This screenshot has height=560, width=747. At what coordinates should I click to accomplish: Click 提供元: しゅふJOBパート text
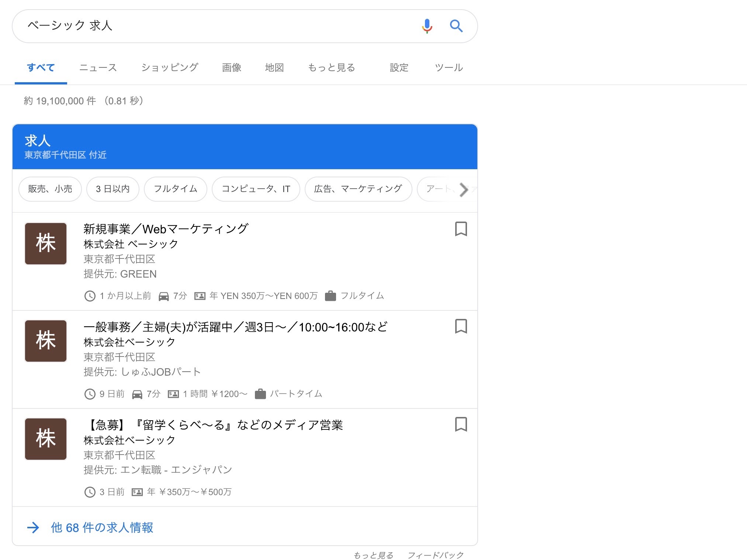(x=142, y=372)
